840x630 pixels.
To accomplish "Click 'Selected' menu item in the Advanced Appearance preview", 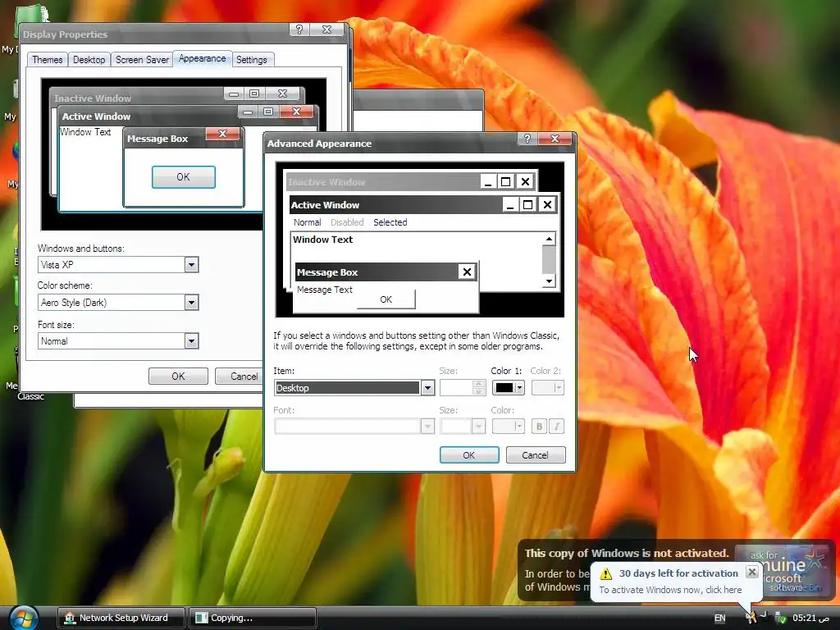I will tap(390, 222).
